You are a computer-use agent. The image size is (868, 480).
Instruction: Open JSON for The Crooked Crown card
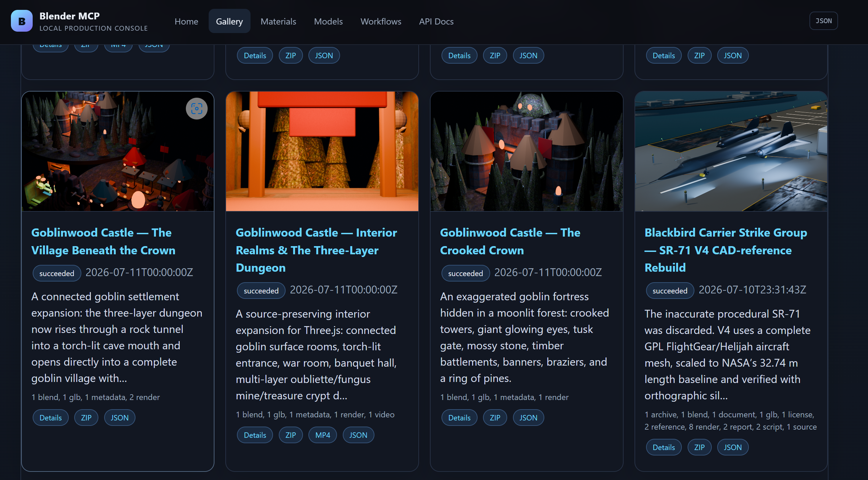(x=528, y=418)
